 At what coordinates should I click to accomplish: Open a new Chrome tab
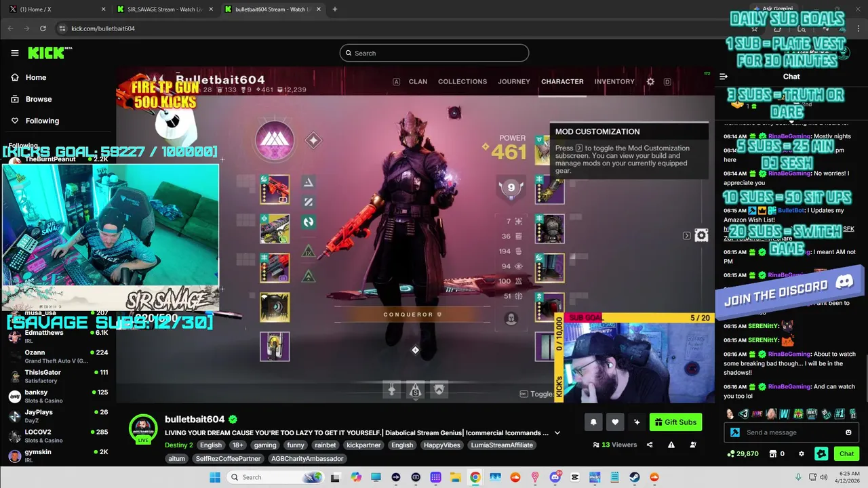pos(335,9)
